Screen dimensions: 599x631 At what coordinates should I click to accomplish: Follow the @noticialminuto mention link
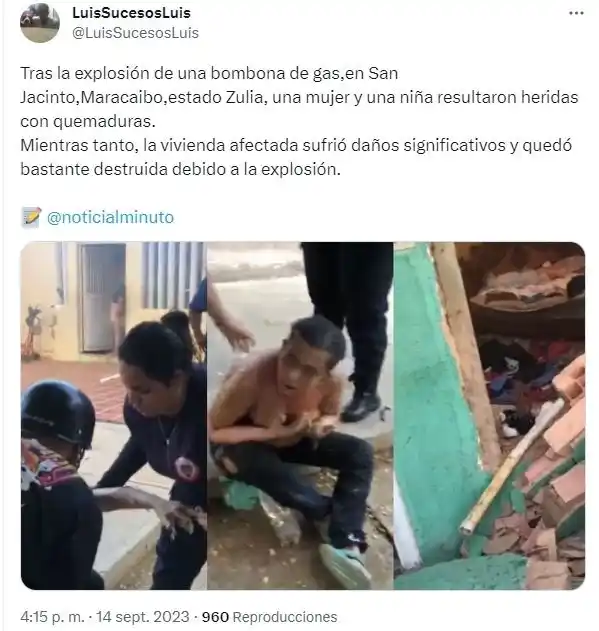click(x=110, y=217)
